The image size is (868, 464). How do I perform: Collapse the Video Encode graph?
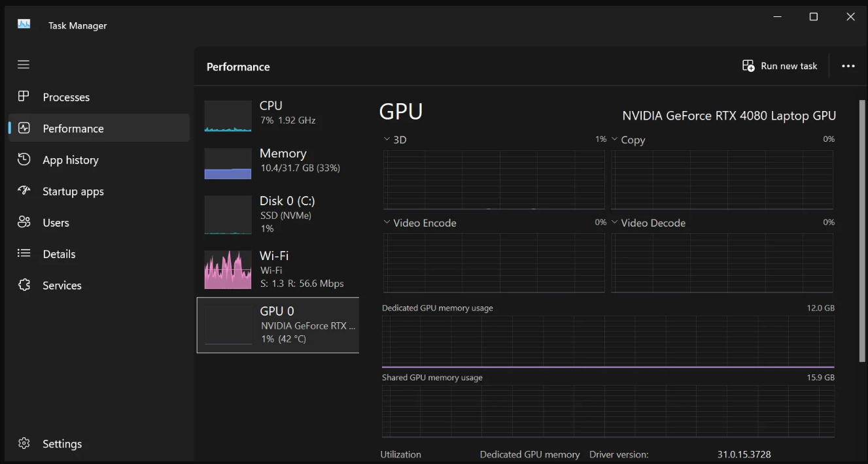[386, 222]
